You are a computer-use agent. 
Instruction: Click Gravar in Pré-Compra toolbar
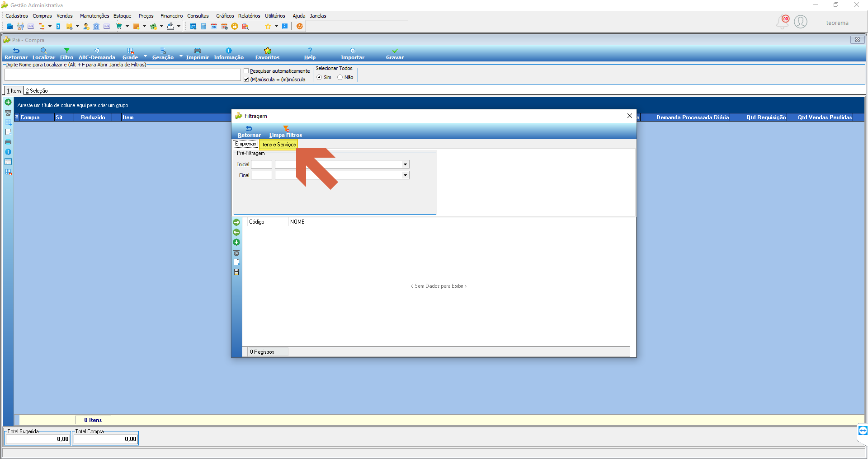tap(395, 54)
